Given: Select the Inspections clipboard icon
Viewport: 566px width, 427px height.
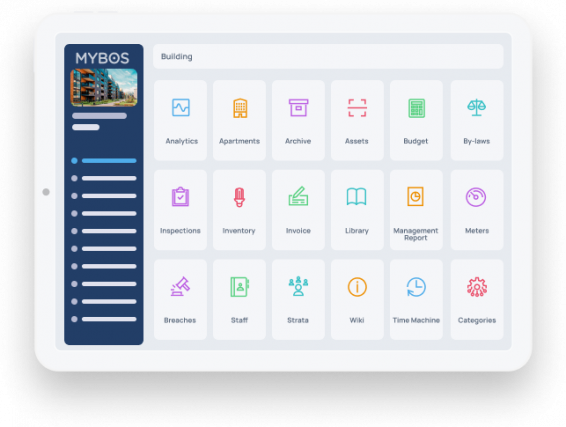Looking at the screenshot, I should tap(180, 197).
